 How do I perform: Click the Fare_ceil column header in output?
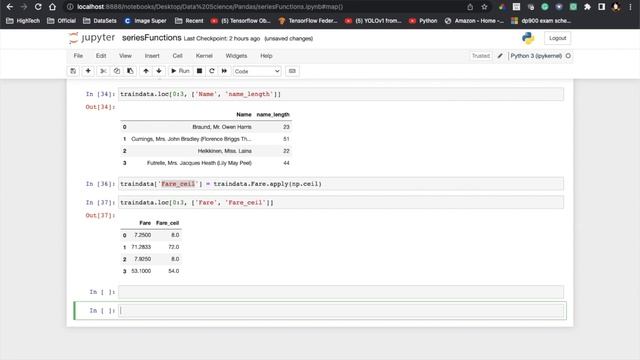point(167,223)
